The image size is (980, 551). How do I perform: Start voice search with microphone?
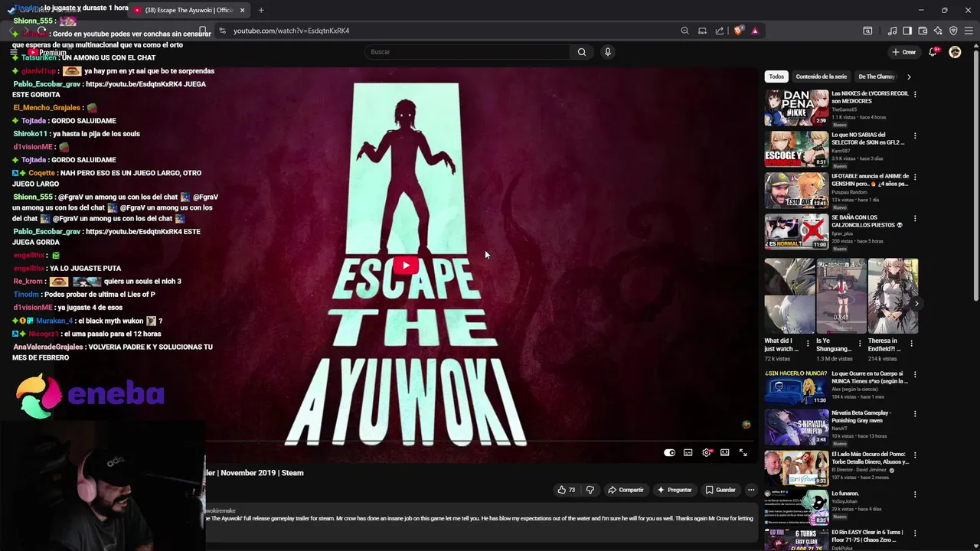(x=608, y=52)
